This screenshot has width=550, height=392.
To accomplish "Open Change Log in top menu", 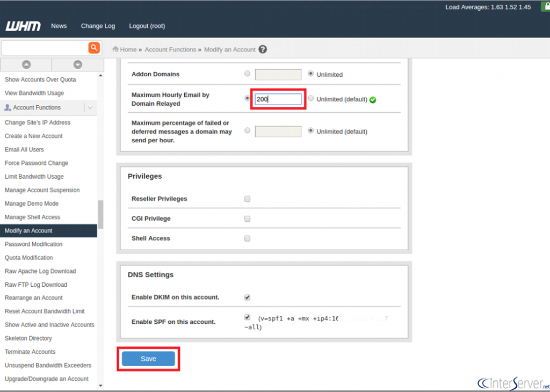I will (98, 26).
